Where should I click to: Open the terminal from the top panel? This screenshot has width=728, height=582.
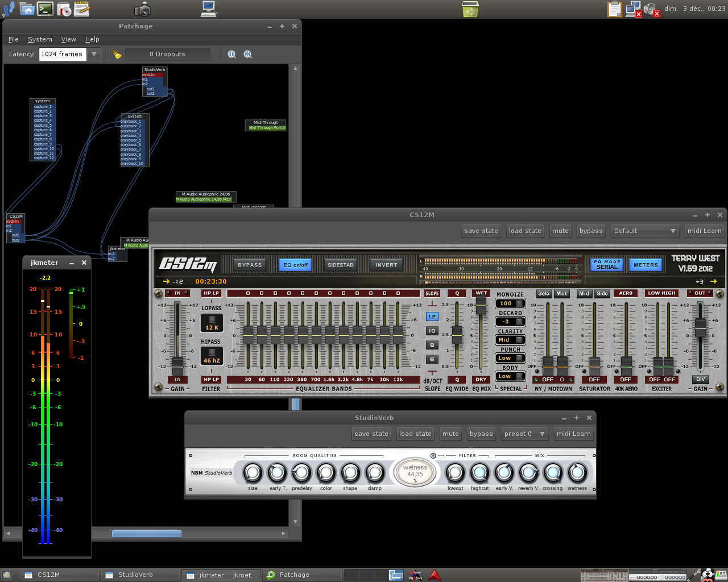coord(45,9)
